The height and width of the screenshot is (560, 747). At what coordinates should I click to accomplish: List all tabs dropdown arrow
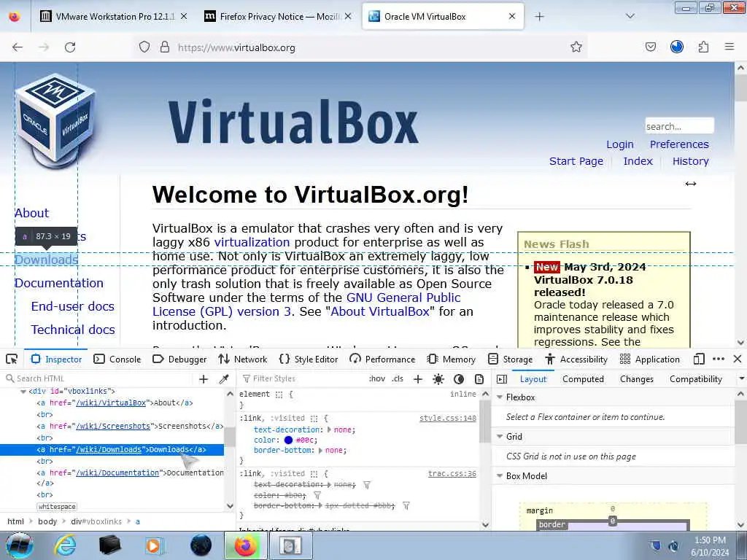point(630,16)
